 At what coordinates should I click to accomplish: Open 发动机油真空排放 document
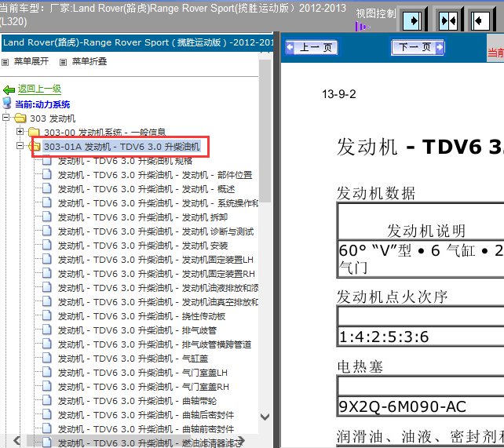coord(158,302)
